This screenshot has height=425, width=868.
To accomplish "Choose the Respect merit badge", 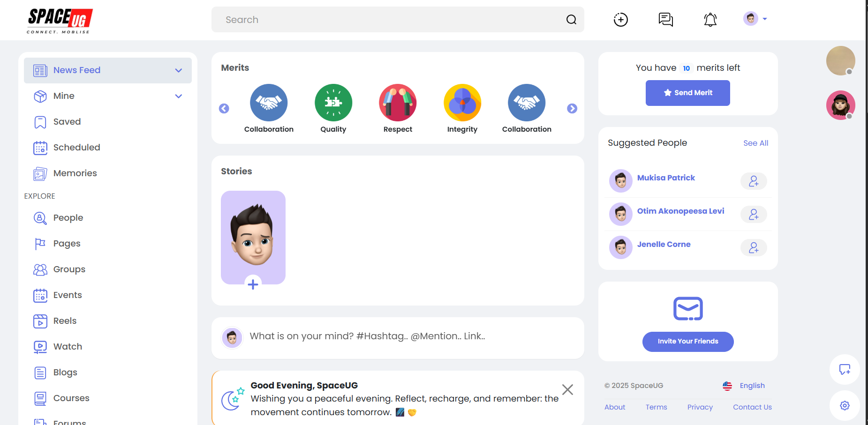I will [x=398, y=103].
